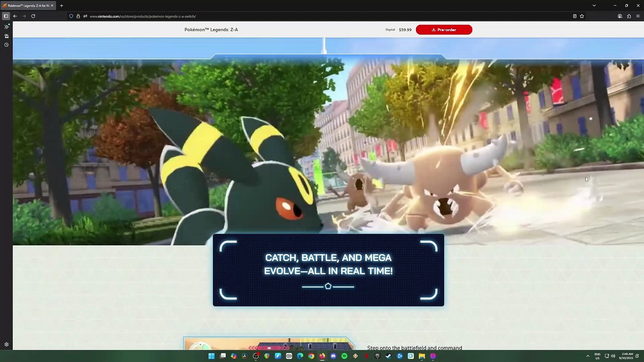Click the Digital label beside the price
This screenshot has width=644, height=362.
[x=390, y=30]
